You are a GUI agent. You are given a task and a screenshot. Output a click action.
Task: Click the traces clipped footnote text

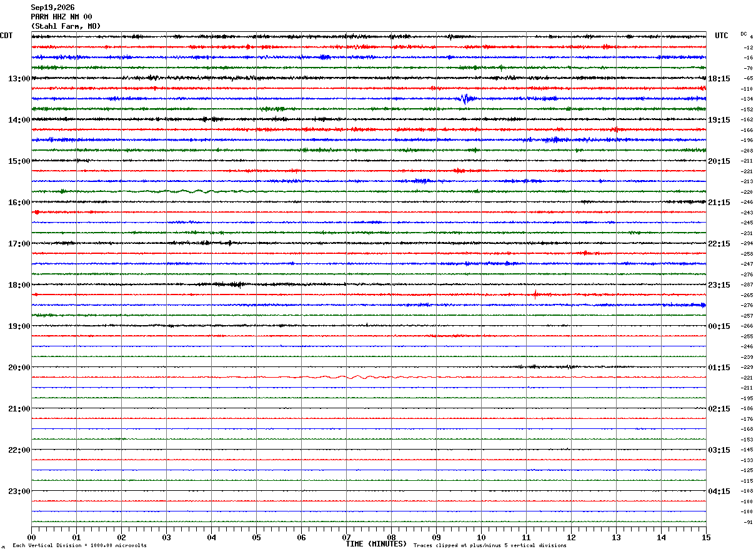tap(490, 546)
